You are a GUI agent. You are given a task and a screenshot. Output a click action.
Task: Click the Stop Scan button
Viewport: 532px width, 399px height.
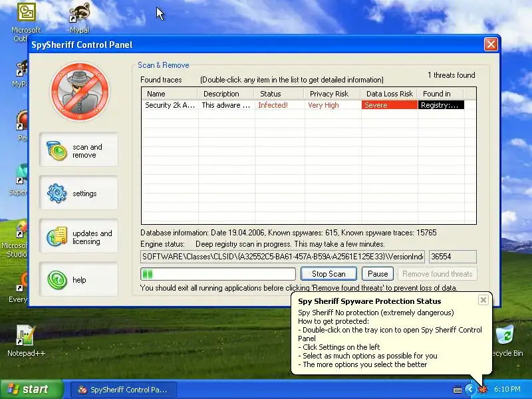click(329, 274)
